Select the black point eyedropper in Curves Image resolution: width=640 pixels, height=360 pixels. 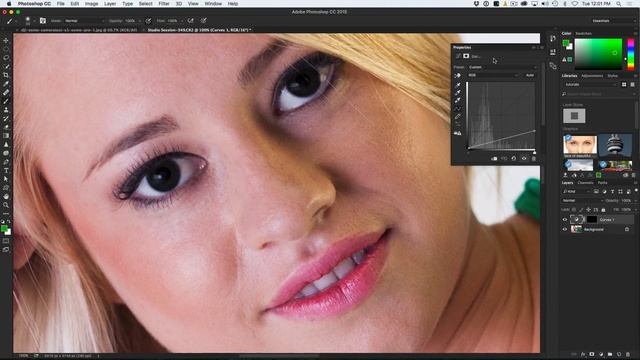coord(458,85)
